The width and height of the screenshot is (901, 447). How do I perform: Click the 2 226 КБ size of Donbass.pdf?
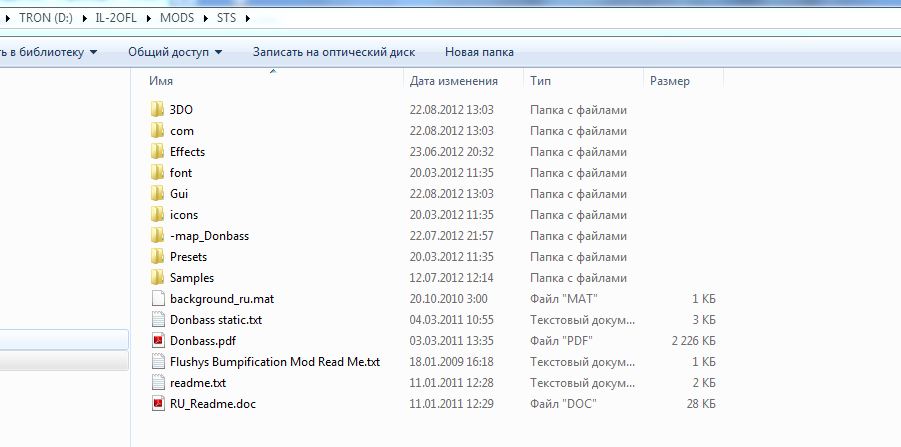(x=694, y=341)
